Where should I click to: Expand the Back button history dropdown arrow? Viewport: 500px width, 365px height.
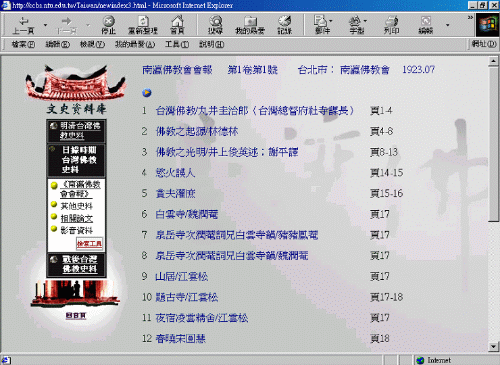click(45, 25)
